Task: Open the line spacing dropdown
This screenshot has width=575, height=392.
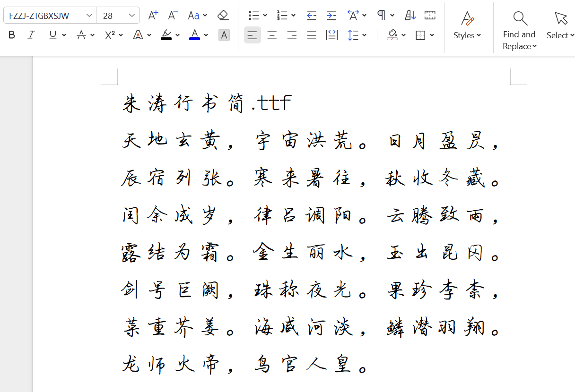Action: [x=358, y=35]
